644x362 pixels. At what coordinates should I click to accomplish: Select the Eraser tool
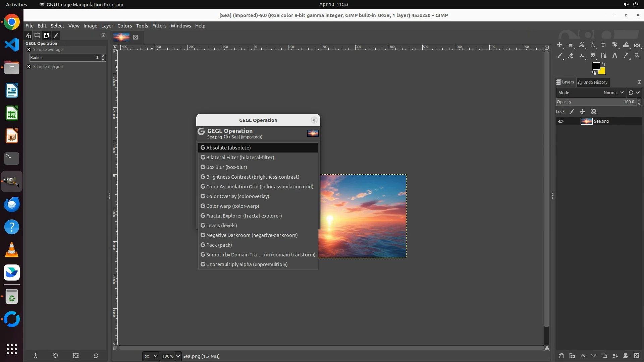(571, 56)
